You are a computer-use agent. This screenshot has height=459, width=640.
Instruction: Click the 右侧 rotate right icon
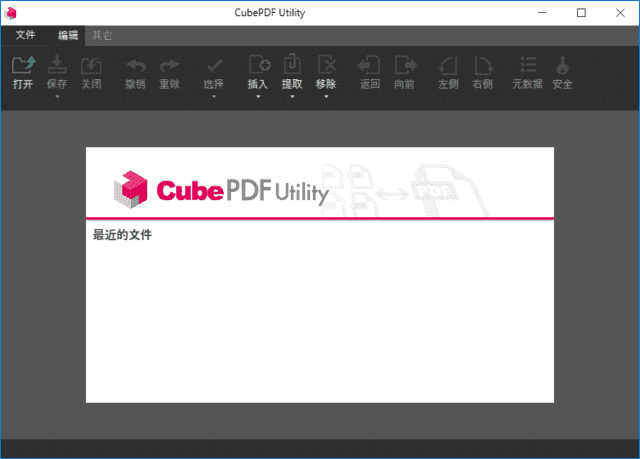point(482,67)
